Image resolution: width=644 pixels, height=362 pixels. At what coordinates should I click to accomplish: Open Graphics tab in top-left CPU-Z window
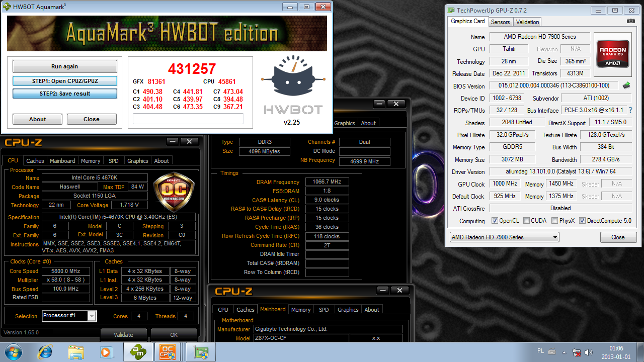[138, 161]
